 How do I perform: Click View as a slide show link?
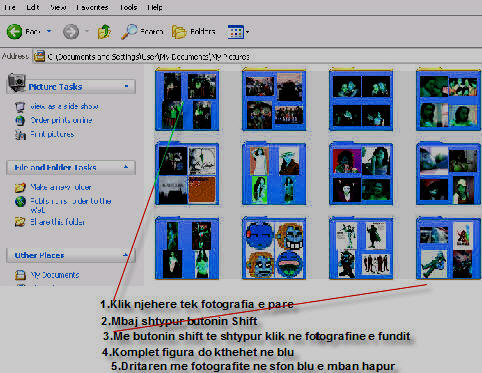click(x=64, y=106)
